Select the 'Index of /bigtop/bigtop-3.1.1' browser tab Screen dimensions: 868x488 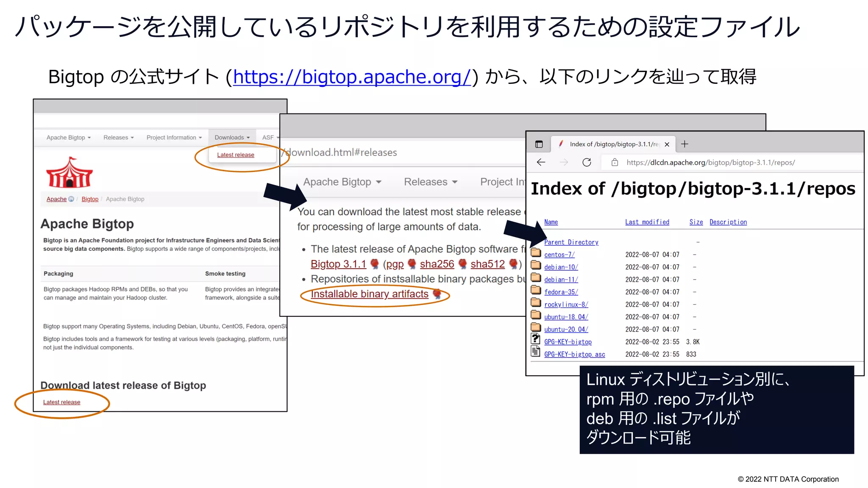(x=613, y=144)
